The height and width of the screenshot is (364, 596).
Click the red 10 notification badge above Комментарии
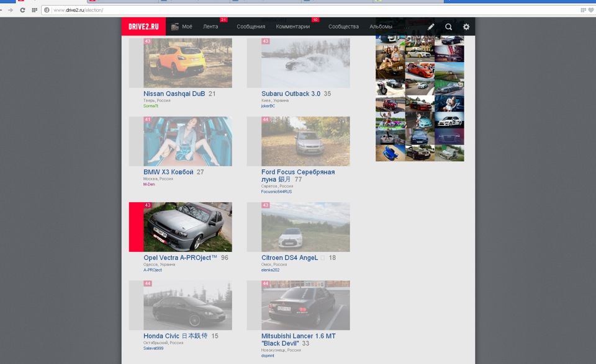315,20
